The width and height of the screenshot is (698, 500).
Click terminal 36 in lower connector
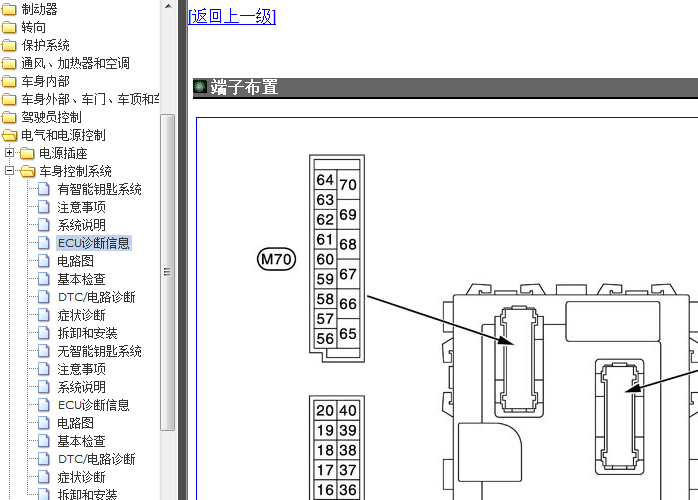pos(348,490)
